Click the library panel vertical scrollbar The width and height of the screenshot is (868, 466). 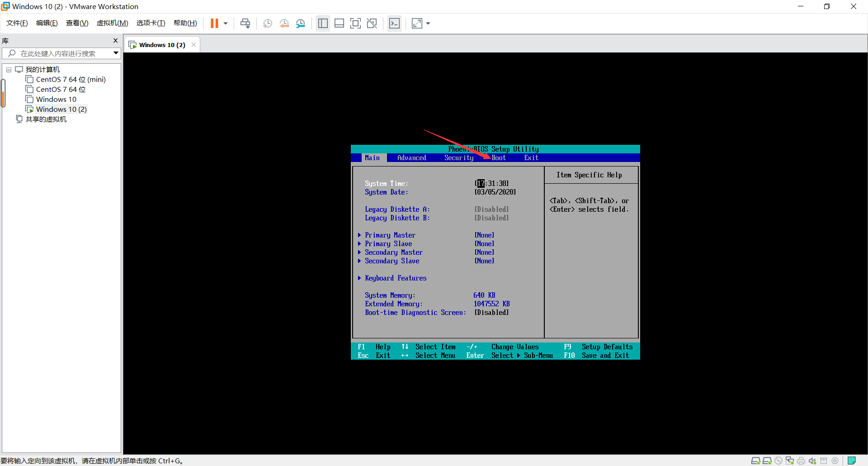[x=3, y=93]
